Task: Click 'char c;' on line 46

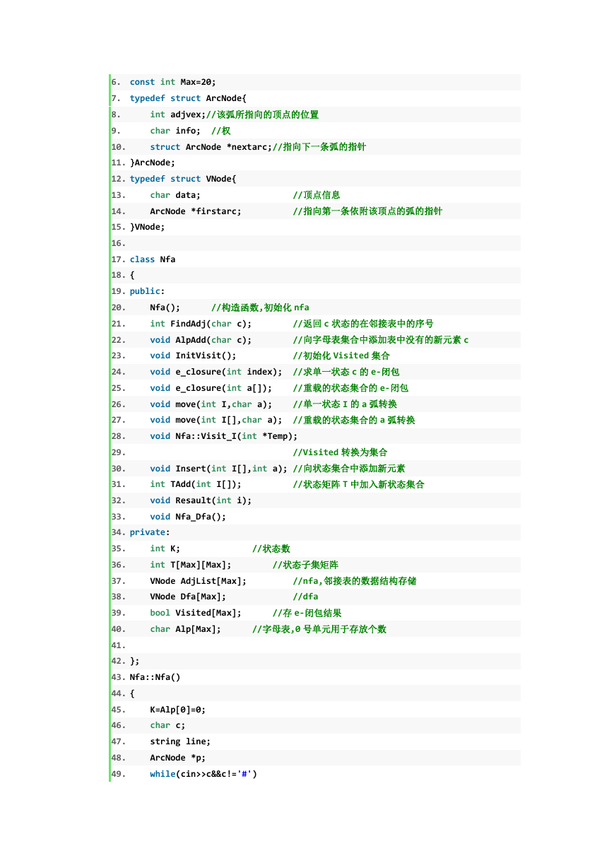Action: coord(167,725)
